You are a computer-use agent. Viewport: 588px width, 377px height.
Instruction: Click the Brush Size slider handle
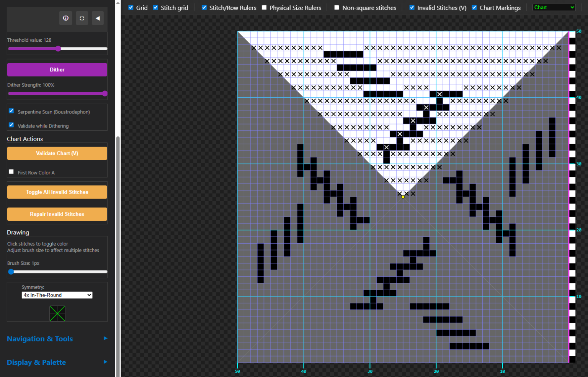[x=11, y=272]
